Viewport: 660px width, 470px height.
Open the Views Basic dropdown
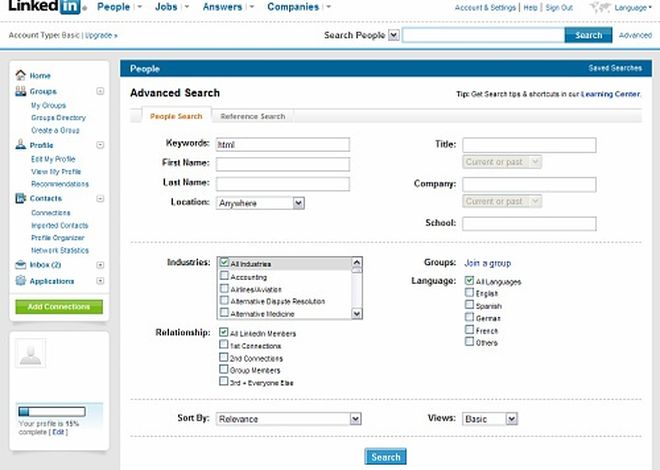pos(490,419)
